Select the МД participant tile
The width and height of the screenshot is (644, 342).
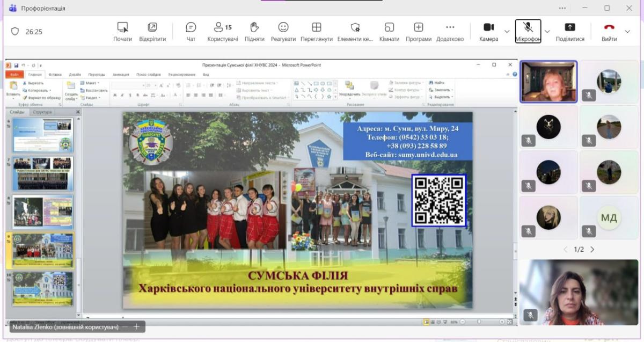tap(609, 217)
